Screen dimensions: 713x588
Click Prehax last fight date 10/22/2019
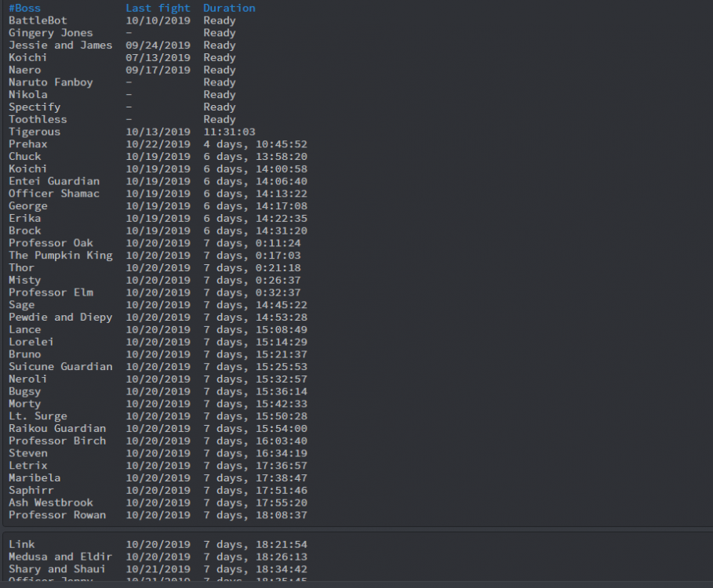158,144
